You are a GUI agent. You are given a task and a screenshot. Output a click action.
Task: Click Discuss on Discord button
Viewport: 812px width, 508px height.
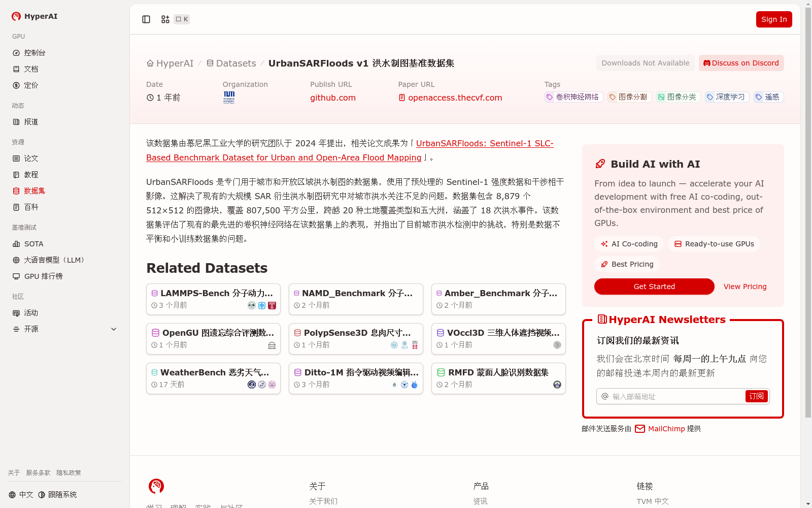[741, 63]
